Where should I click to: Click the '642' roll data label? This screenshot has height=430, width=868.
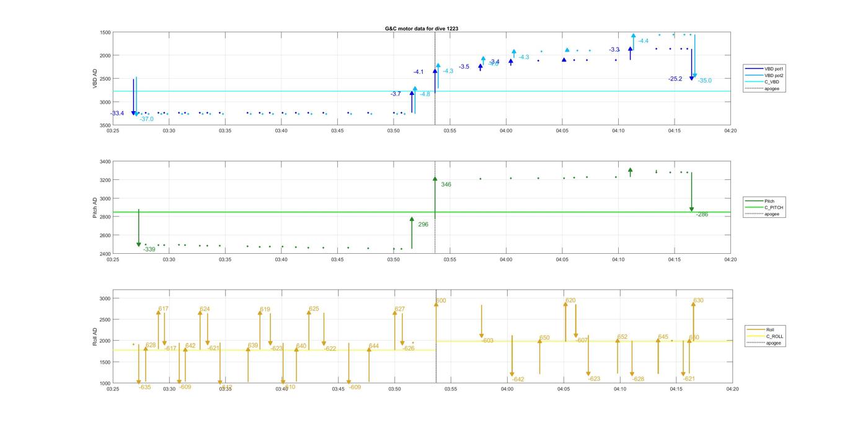click(x=190, y=346)
